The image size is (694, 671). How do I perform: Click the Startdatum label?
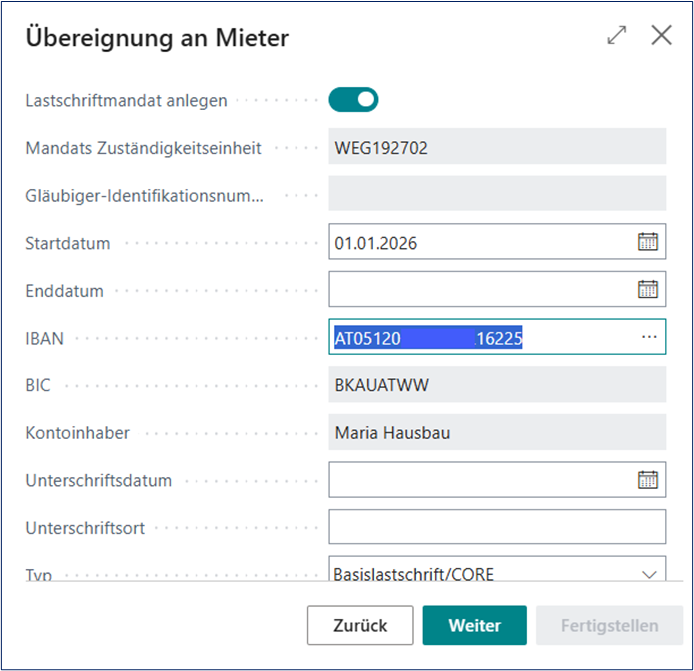coord(68,243)
